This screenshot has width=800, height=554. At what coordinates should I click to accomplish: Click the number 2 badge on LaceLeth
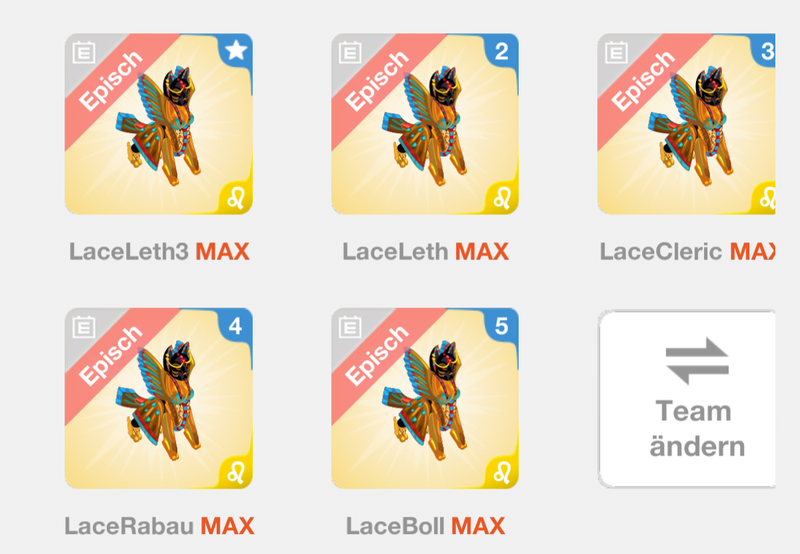point(502,51)
